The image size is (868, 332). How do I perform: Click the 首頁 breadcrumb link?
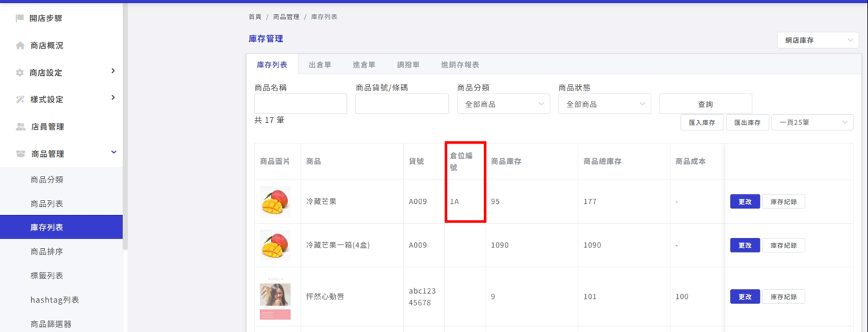coord(255,17)
